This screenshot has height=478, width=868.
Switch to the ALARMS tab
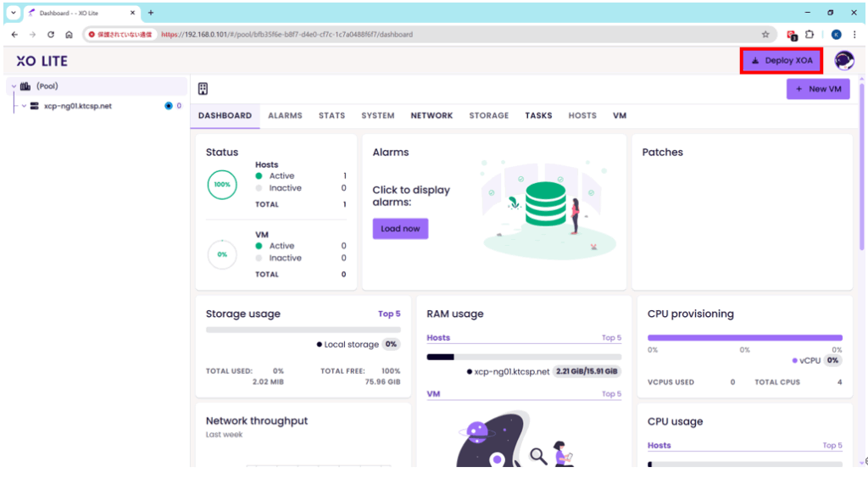[x=285, y=115]
